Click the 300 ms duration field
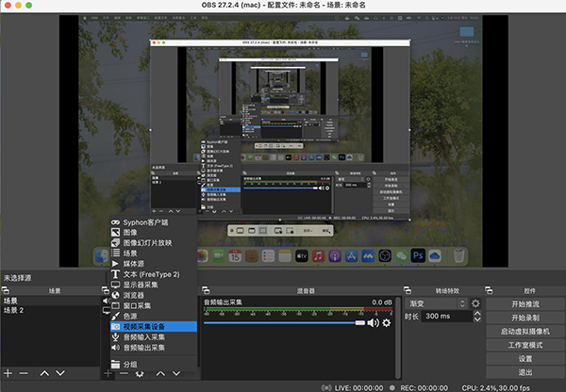 (x=447, y=317)
